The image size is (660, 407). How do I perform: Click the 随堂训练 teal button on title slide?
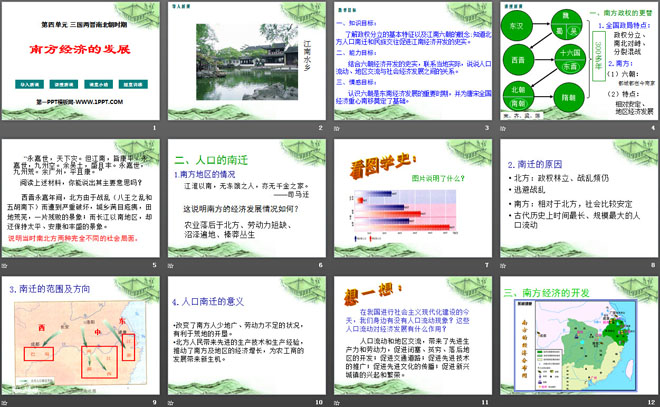click(133, 85)
